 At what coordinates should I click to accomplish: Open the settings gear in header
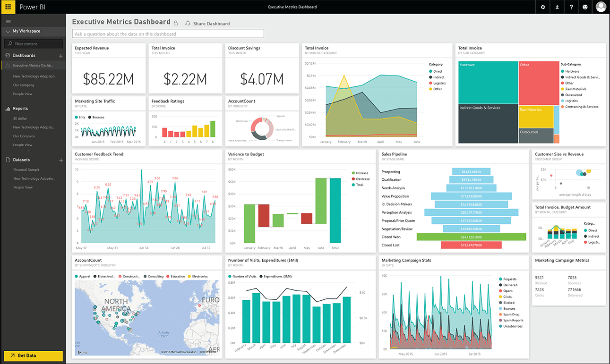(543, 7)
